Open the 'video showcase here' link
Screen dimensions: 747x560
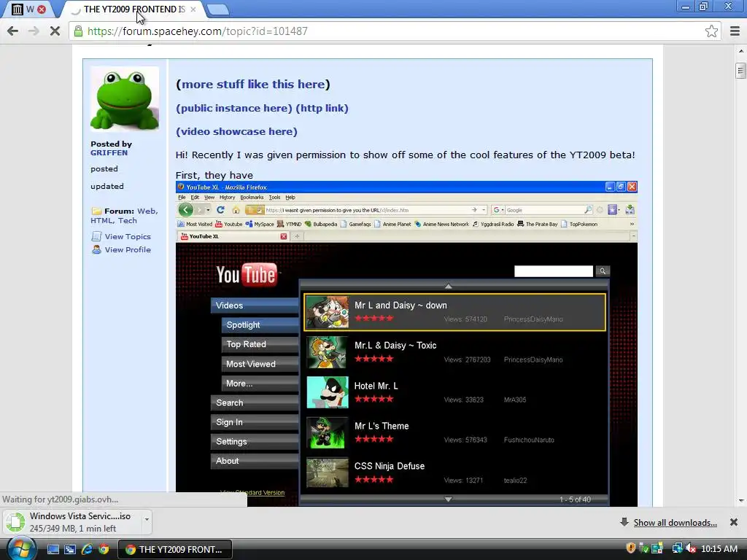(236, 131)
